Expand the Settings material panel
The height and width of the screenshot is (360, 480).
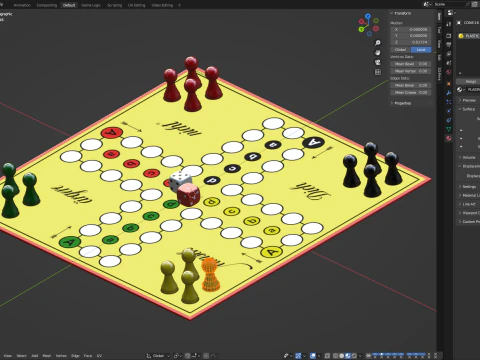point(468,187)
